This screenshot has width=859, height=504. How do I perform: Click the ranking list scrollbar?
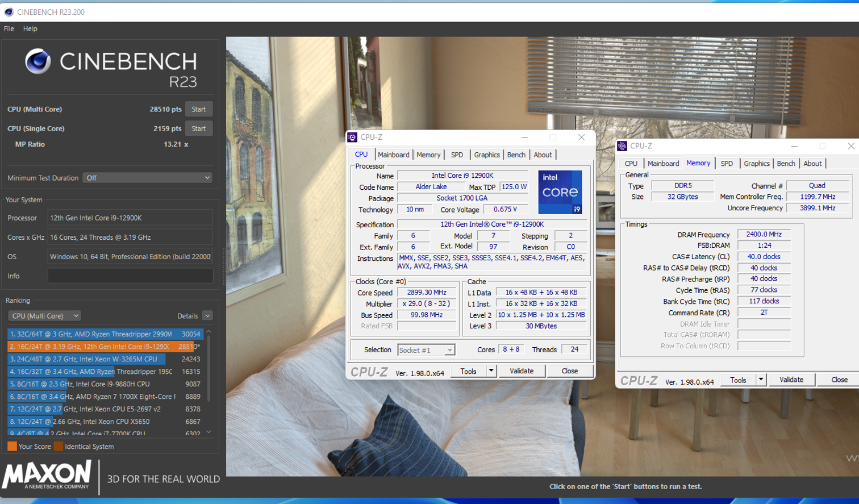(x=209, y=369)
